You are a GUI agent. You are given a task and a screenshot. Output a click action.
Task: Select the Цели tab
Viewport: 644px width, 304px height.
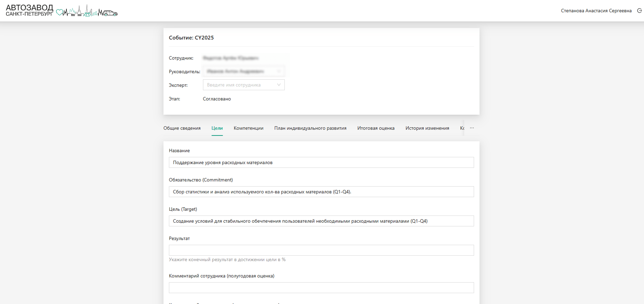pos(217,128)
